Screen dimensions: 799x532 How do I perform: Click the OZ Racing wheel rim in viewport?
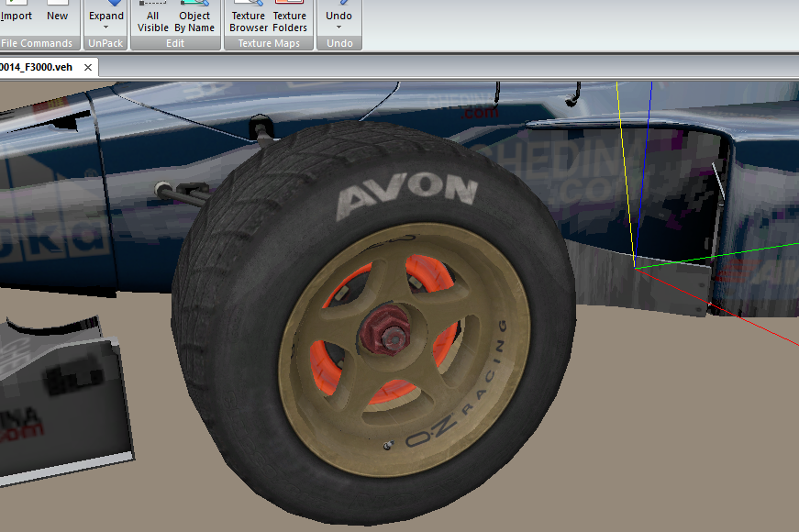coord(405,350)
